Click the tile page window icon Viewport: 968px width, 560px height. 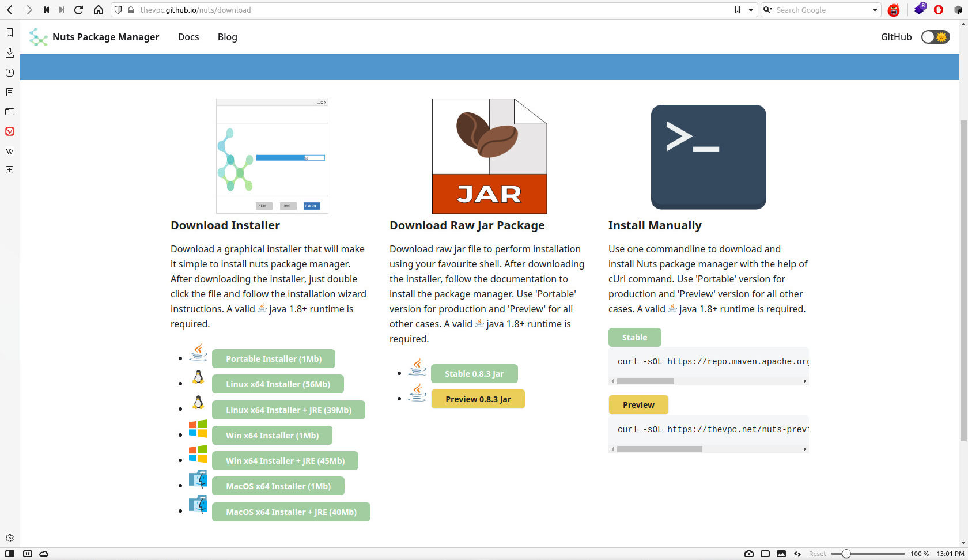765,554
